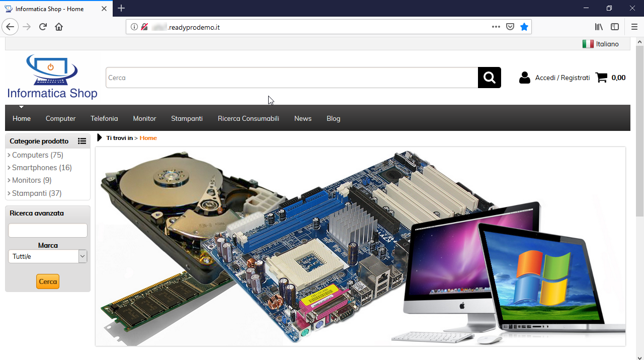The height and width of the screenshot is (360, 644).
Task: Click the magnifying glass search button
Action: click(490, 78)
